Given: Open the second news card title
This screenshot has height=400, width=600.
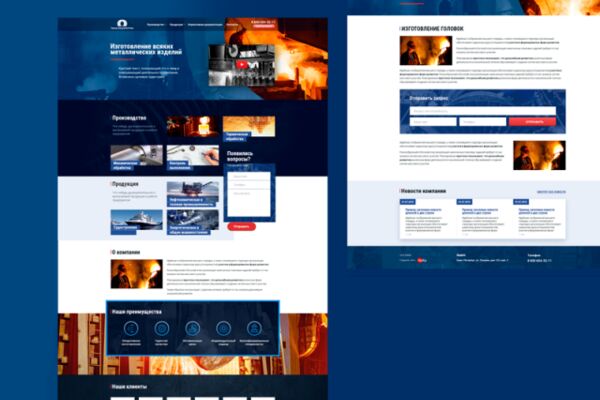Looking at the screenshot, I should coord(480,211).
